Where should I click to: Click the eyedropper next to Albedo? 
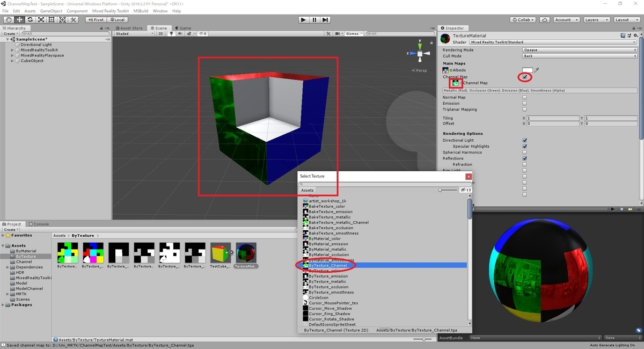(537, 70)
